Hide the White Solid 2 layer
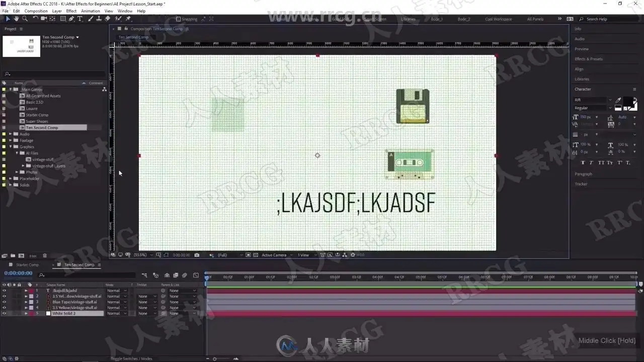 4,313
